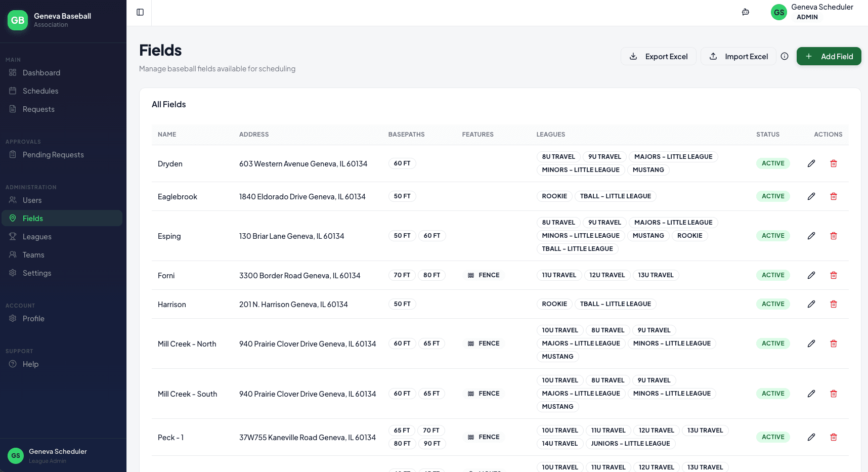Image resolution: width=868 pixels, height=472 pixels.
Task: Edit the Mill Creek - South field
Action: [x=811, y=394]
